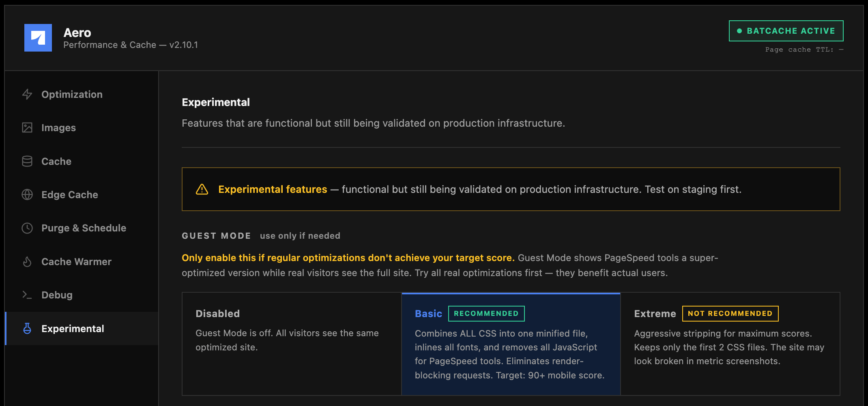
Task: Click the Purge & Schedule clock icon
Action: click(27, 228)
